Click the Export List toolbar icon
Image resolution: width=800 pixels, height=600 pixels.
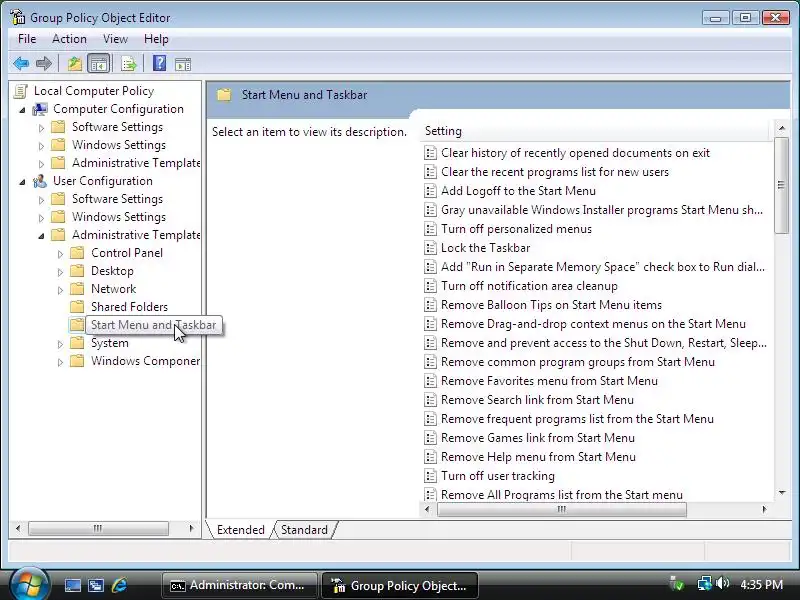(x=129, y=64)
